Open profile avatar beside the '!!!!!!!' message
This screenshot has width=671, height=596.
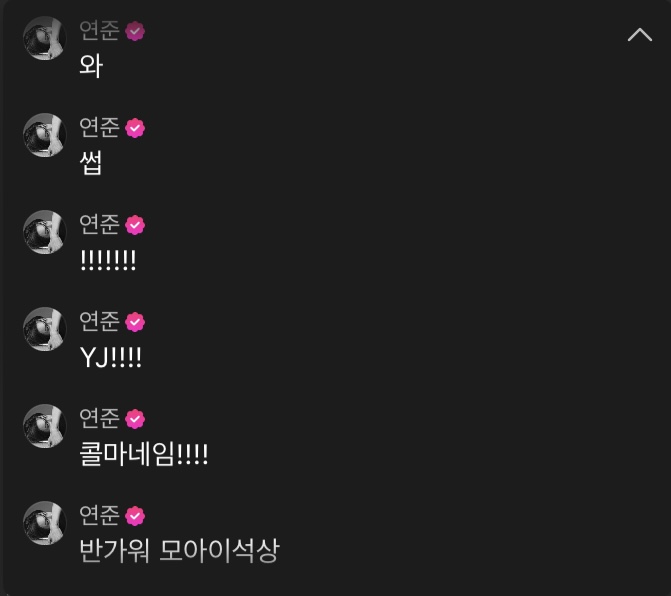pyautogui.click(x=45, y=232)
